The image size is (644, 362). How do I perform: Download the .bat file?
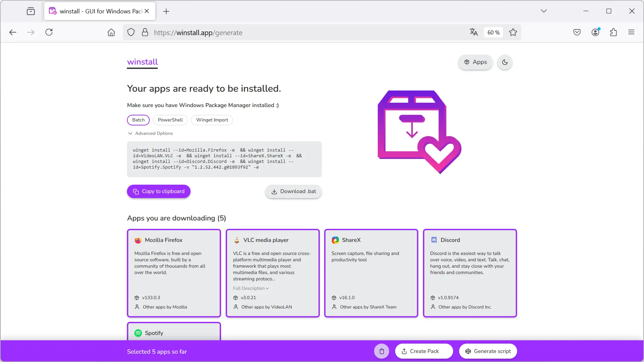click(293, 191)
